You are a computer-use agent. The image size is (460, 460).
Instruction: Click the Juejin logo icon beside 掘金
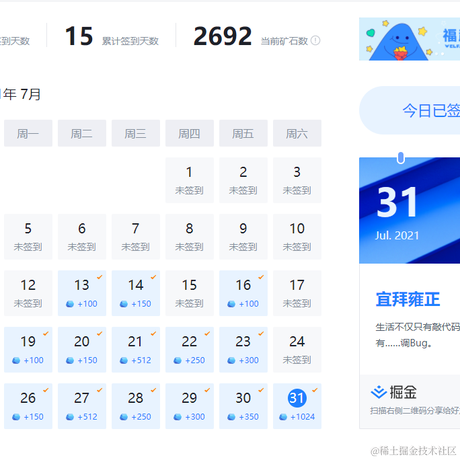coord(379,392)
